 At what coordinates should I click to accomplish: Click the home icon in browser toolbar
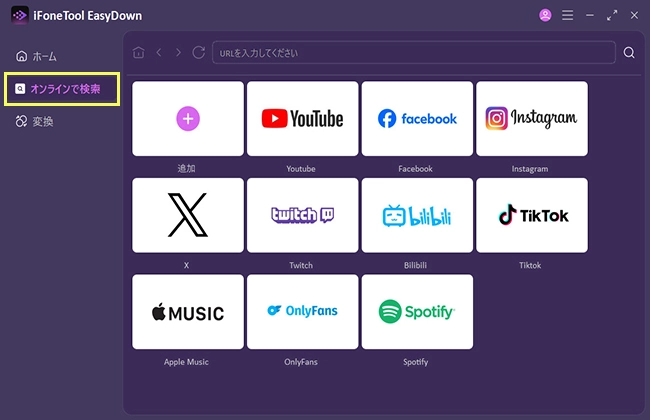pyautogui.click(x=138, y=53)
